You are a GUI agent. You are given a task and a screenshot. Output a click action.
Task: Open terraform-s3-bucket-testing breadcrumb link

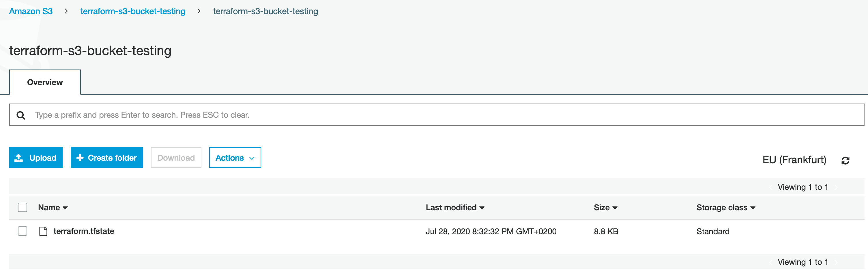(132, 11)
